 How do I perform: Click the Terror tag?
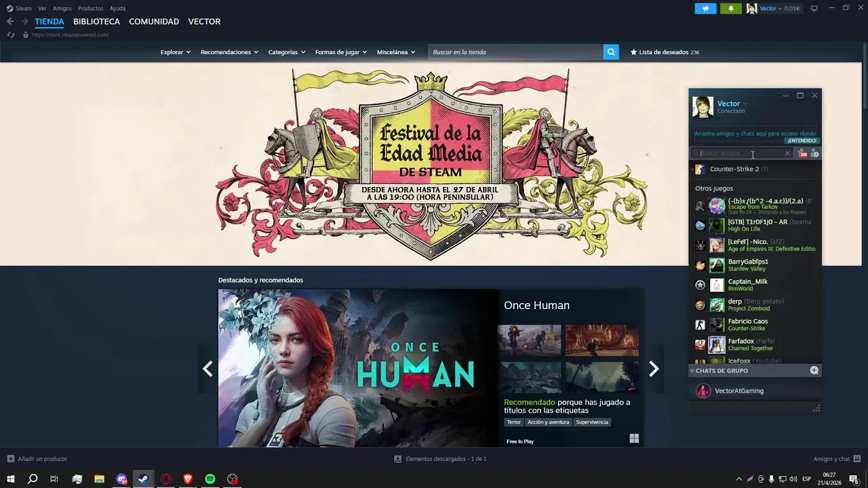coord(514,422)
